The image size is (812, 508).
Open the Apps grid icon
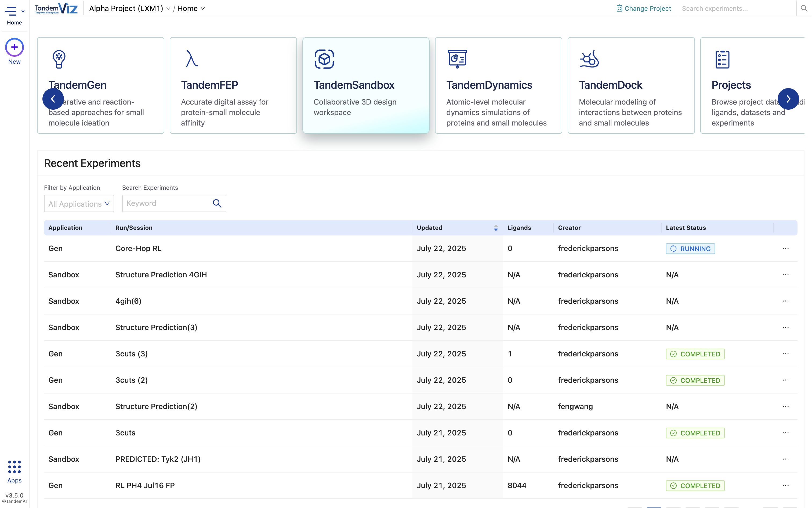coord(15,467)
